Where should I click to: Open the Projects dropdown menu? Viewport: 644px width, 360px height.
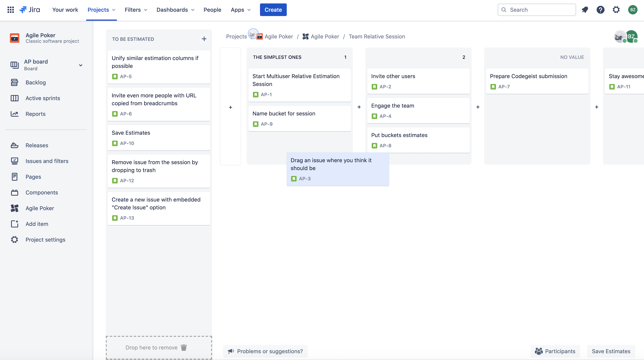click(x=101, y=10)
